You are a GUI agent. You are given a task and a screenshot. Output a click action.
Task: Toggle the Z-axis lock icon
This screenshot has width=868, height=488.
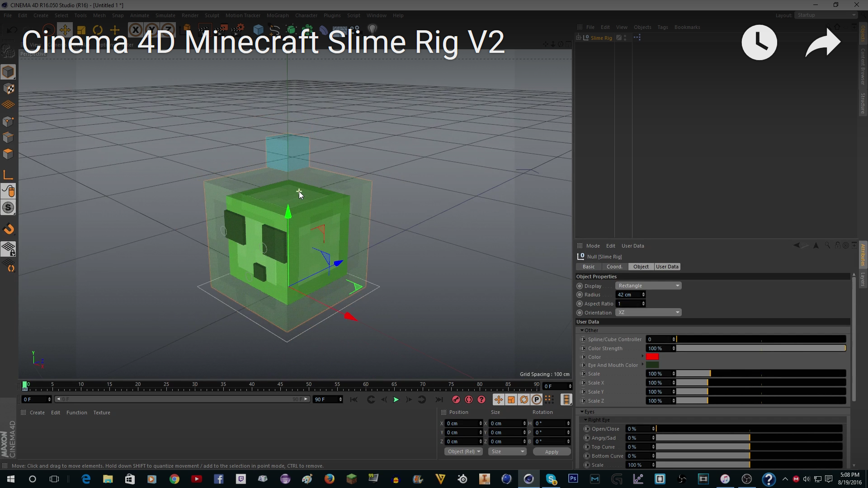pos(168,30)
